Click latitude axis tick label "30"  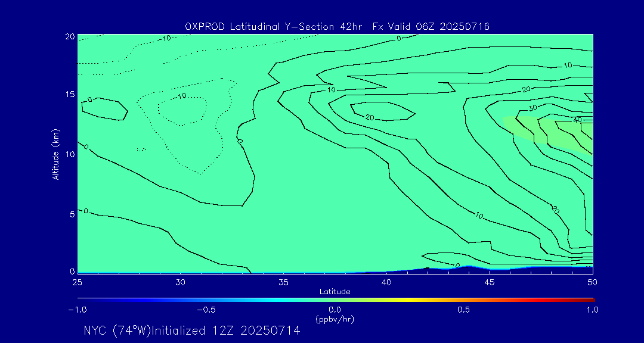coord(180,282)
